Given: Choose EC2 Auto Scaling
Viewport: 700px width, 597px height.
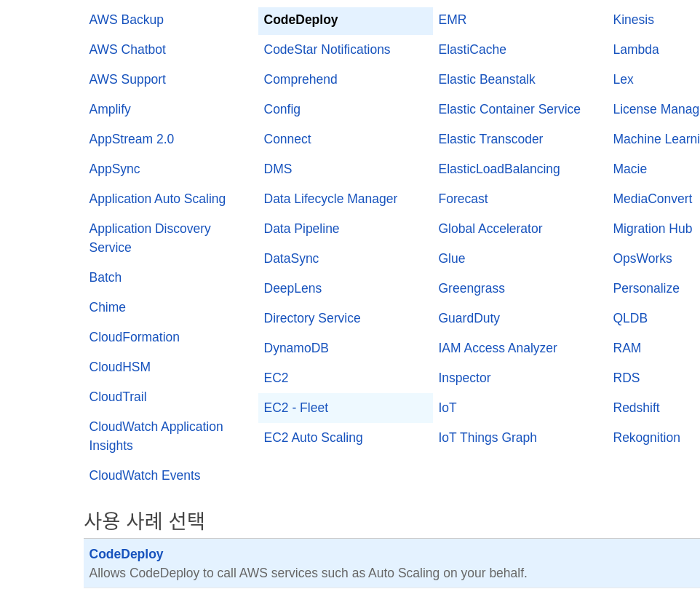Looking at the screenshot, I should [x=313, y=438].
